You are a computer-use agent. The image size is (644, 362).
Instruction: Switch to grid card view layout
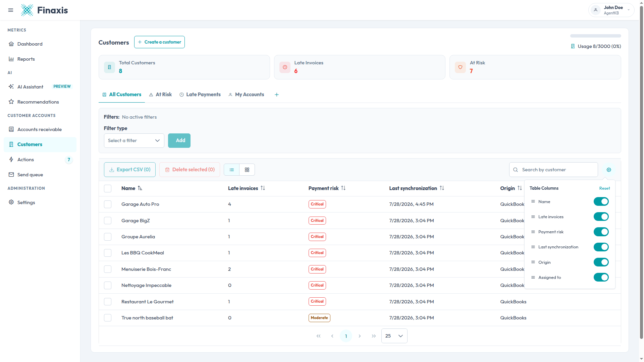click(247, 170)
